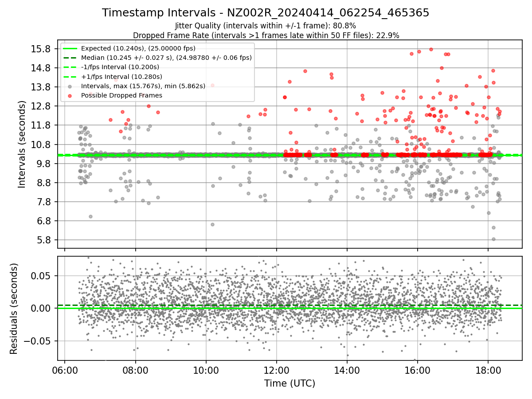Viewport: 532px width, 399px height.
Task: Click the y-axis tick label '6.8'
Action: click(43, 221)
